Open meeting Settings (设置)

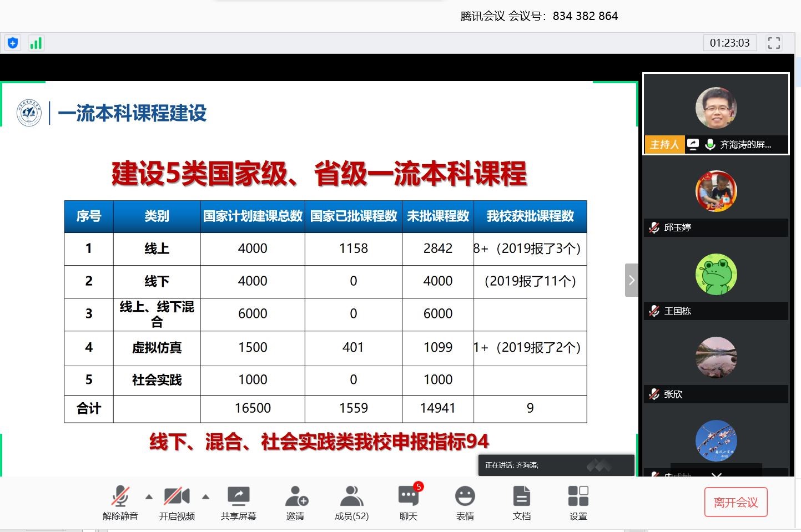578,502
